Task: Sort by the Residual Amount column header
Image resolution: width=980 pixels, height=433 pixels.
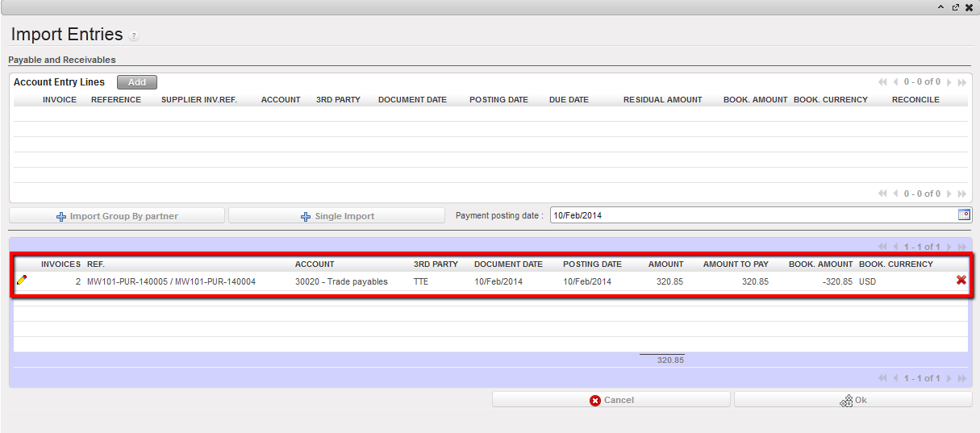Action: (x=662, y=100)
